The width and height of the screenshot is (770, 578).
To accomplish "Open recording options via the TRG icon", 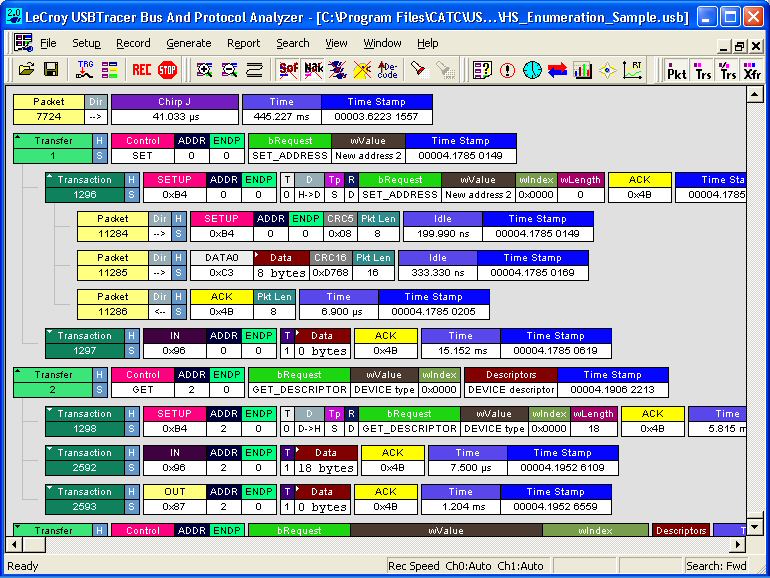I will 85,70.
